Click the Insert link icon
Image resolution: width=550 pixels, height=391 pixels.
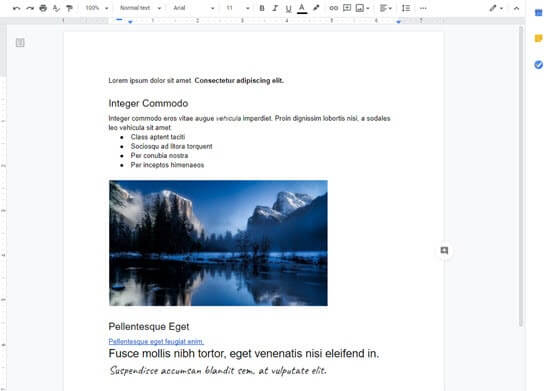pos(334,8)
